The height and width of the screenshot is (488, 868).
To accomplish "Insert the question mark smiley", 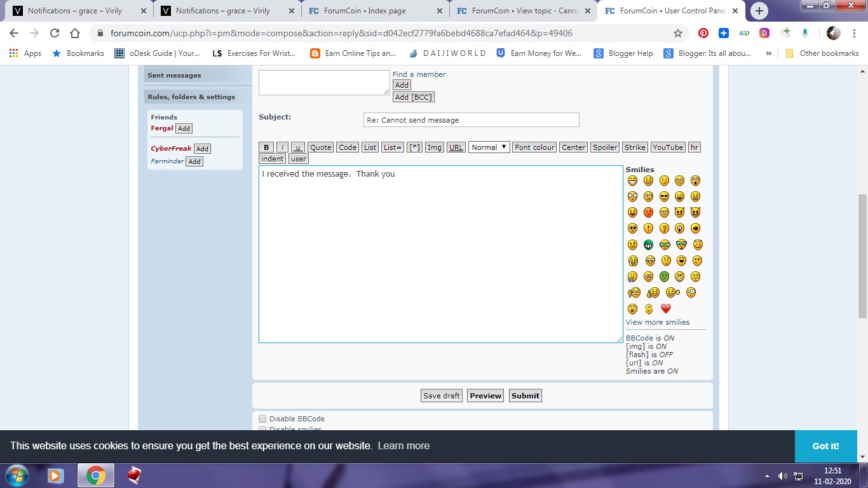I will click(664, 228).
